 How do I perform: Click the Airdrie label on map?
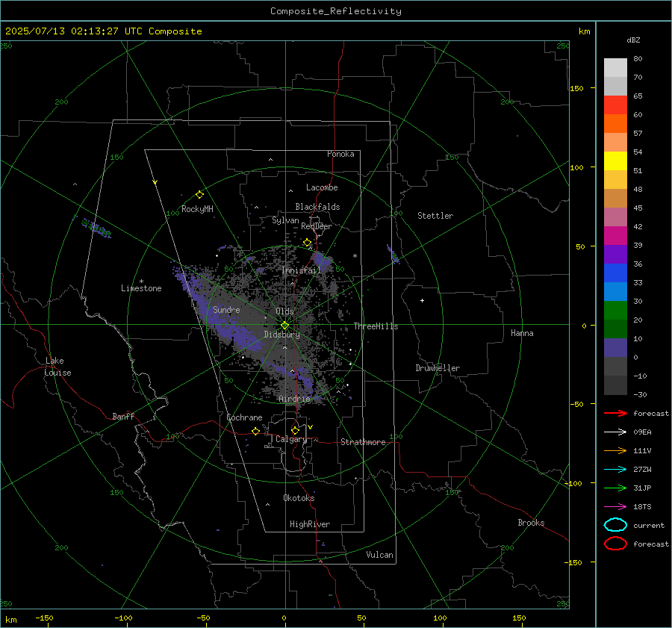pos(294,399)
